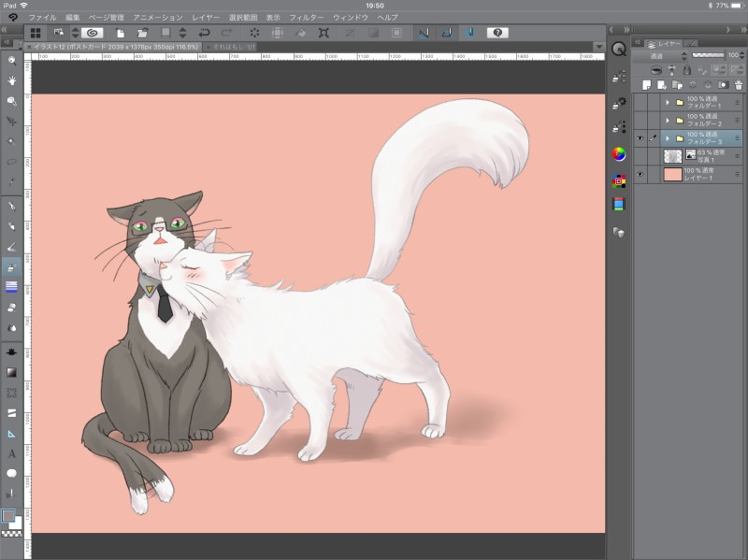The height and width of the screenshot is (560, 748).
Task: Select the Pen tool in toolbox
Action: click(x=12, y=206)
